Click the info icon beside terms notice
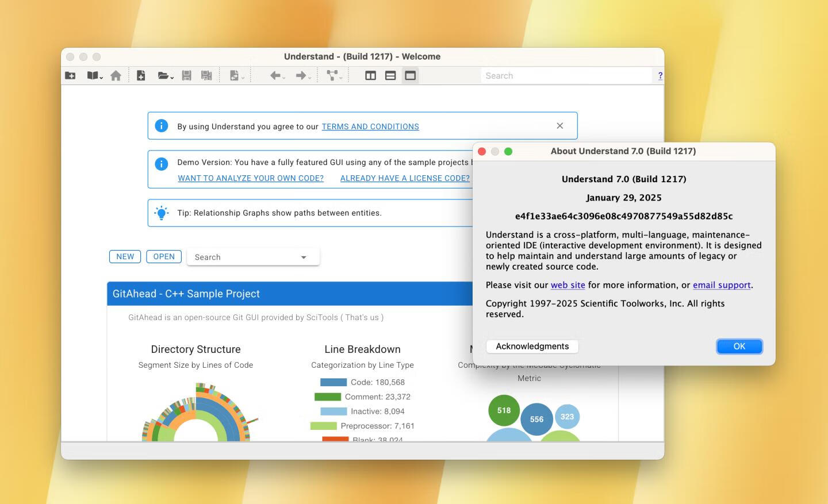This screenshot has width=828, height=504. tap(162, 126)
